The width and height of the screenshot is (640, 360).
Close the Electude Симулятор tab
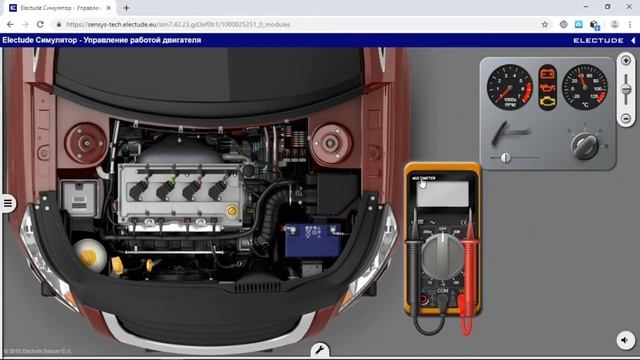click(x=109, y=8)
